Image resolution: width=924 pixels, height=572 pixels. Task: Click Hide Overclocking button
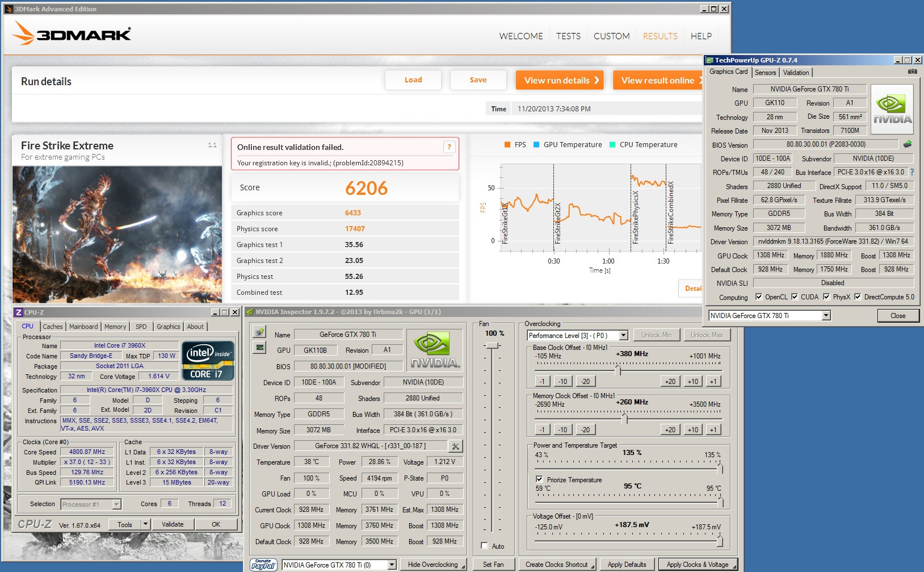point(433,565)
